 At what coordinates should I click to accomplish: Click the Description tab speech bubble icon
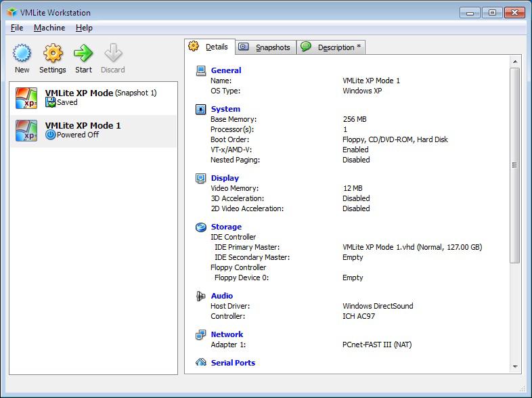[x=306, y=47]
